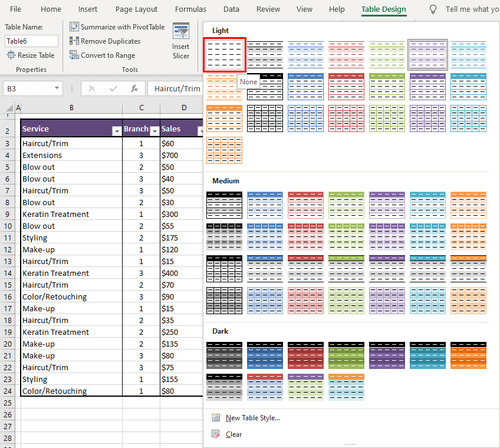Select the None table style swatch
500x448 pixels.
pyautogui.click(x=224, y=54)
